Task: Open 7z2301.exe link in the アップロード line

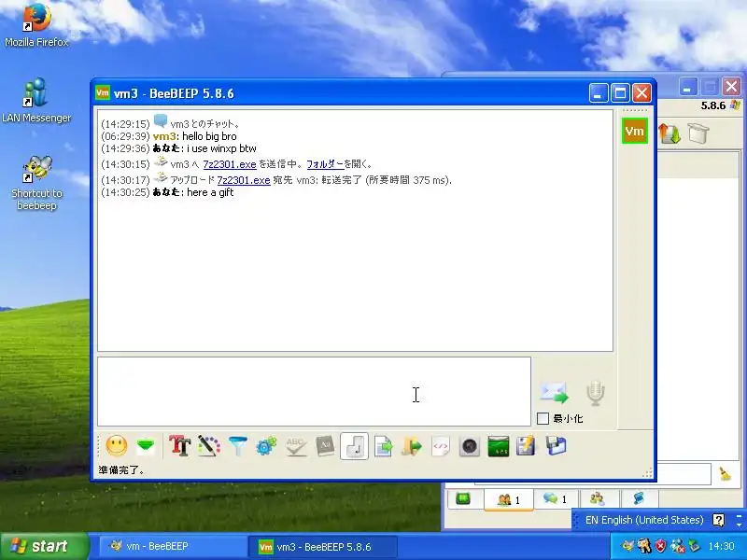Action: pyautogui.click(x=244, y=180)
